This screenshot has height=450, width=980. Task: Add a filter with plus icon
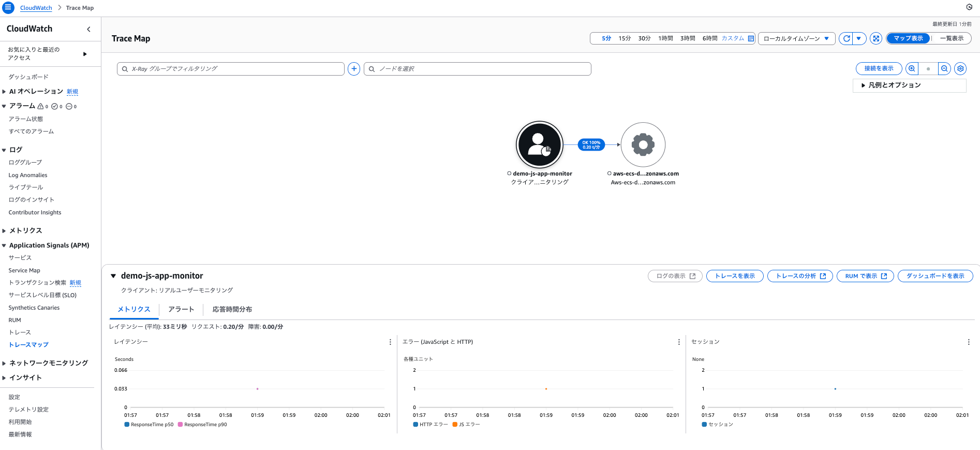(x=354, y=69)
